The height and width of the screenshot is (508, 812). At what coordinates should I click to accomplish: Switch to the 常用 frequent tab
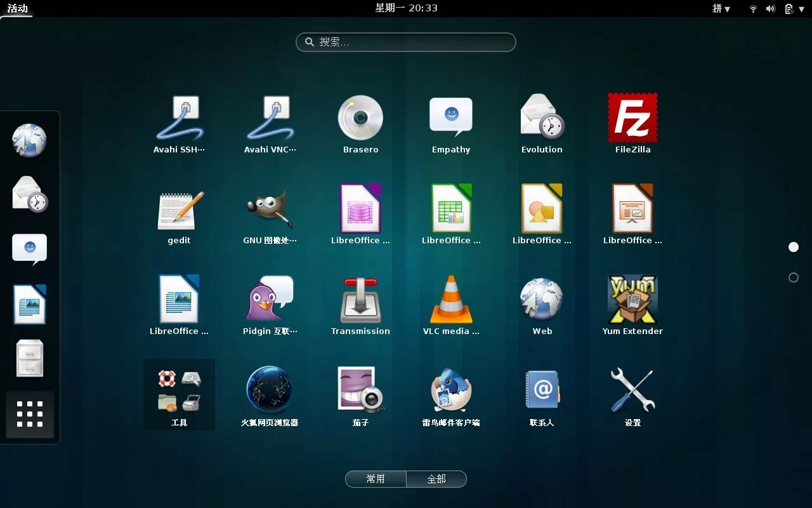pos(376,479)
